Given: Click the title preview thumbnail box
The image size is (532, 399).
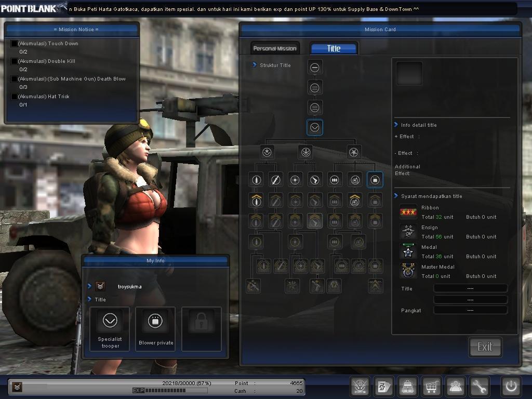Looking at the screenshot, I should pos(409,73).
